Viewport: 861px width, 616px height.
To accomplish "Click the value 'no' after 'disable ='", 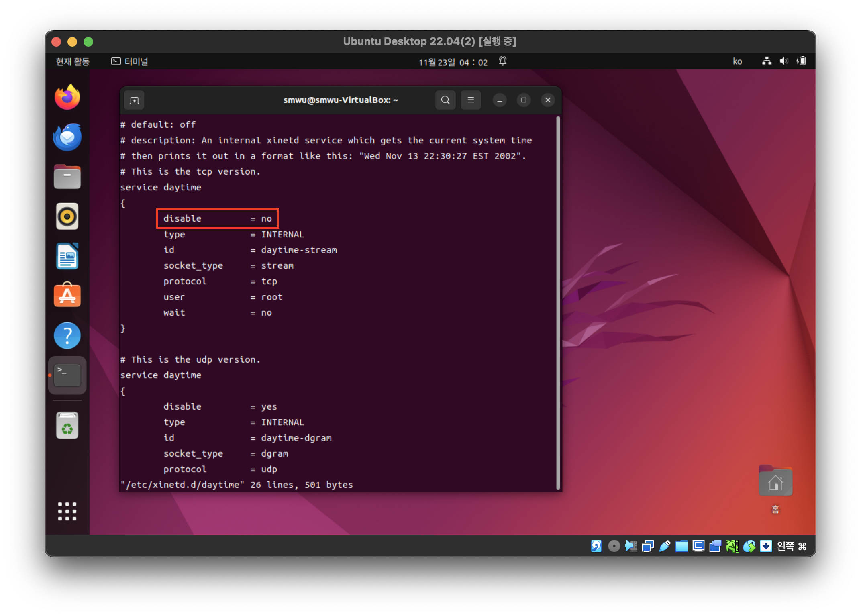I will [267, 219].
